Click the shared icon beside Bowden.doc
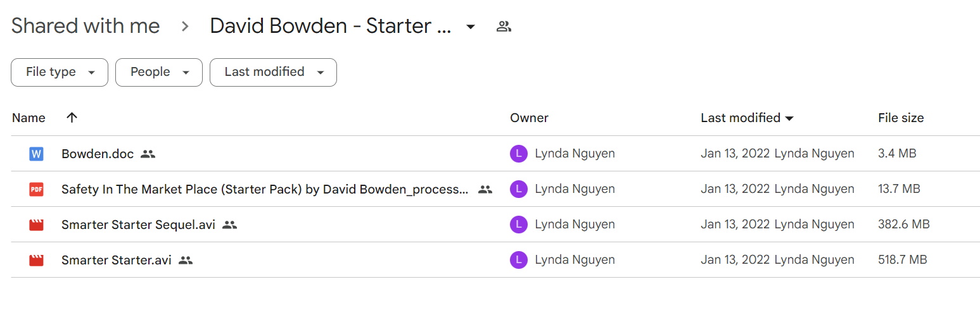 coord(148,154)
